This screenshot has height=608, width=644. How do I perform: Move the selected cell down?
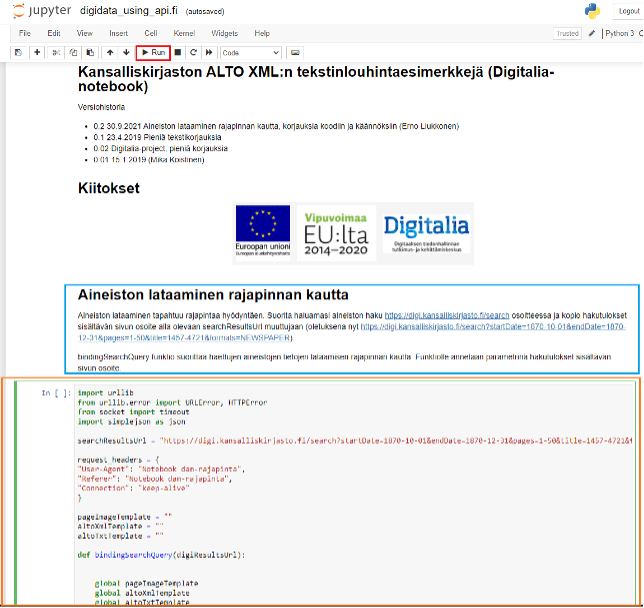pyautogui.click(x=125, y=51)
